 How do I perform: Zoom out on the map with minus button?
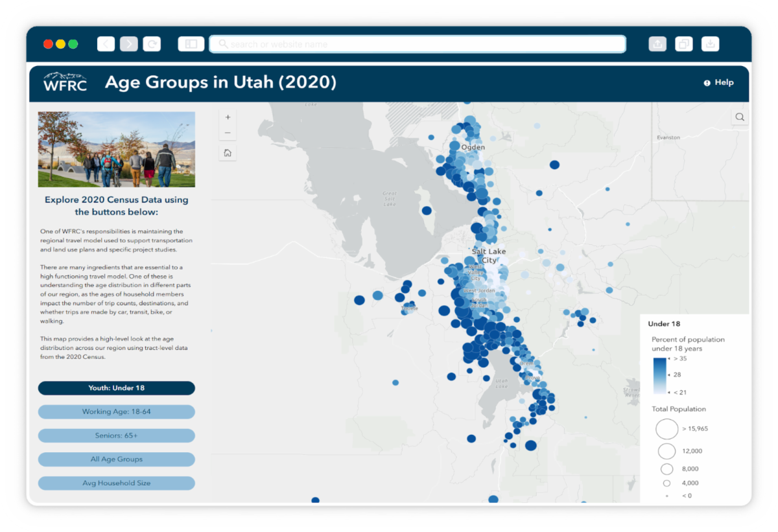pyautogui.click(x=228, y=133)
